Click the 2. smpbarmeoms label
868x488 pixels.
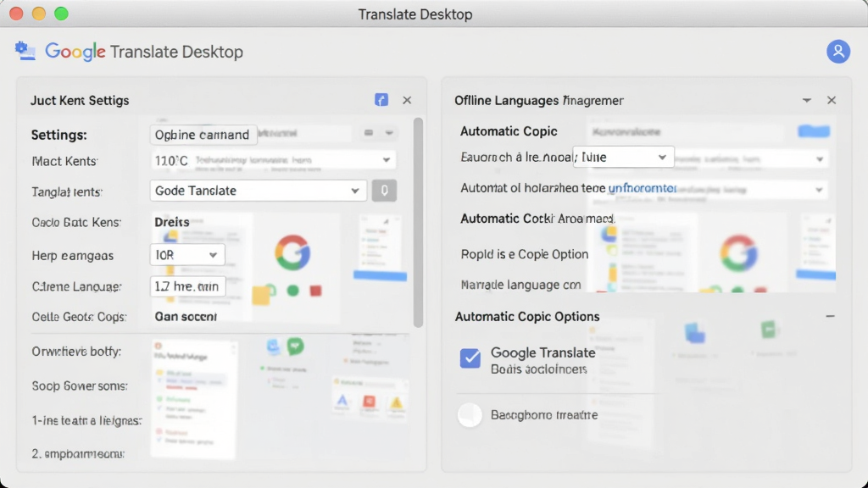tap(78, 454)
